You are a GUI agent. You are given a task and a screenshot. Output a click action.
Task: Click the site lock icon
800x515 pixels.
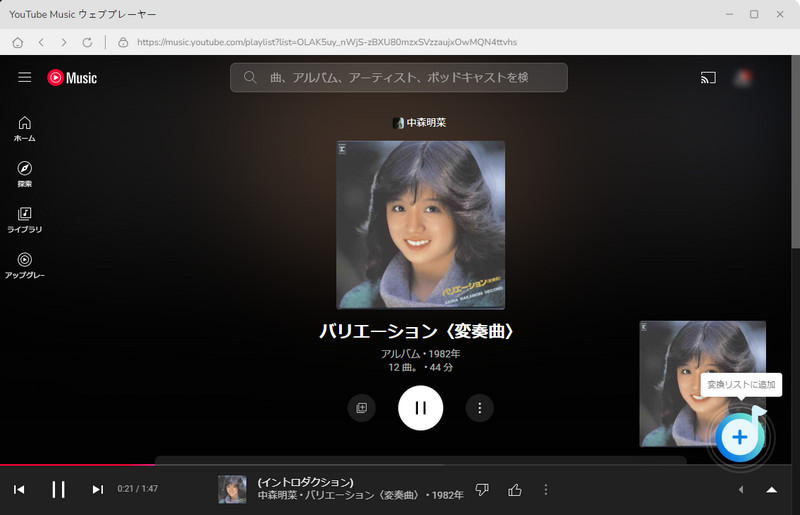point(123,42)
